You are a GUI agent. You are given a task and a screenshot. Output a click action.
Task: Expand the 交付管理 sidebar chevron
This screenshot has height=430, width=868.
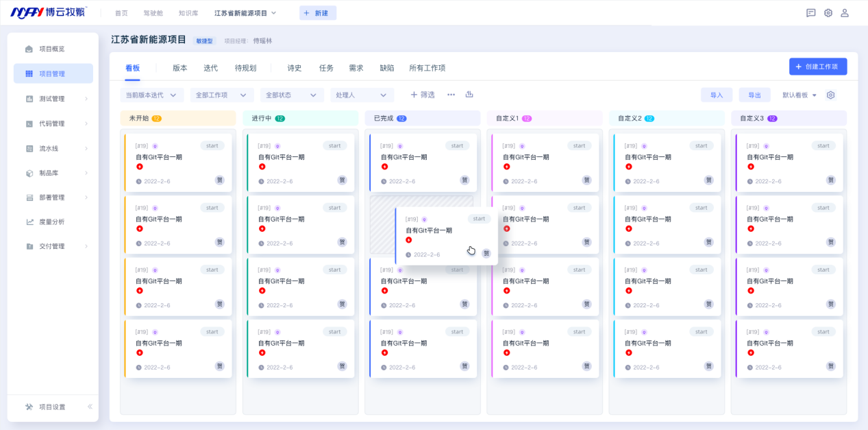tap(86, 246)
